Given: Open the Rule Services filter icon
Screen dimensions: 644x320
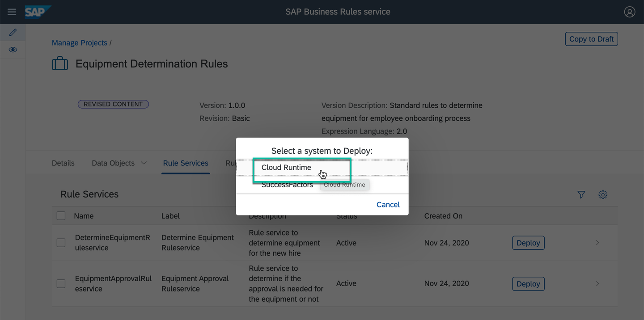Looking at the screenshot, I should point(581,194).
